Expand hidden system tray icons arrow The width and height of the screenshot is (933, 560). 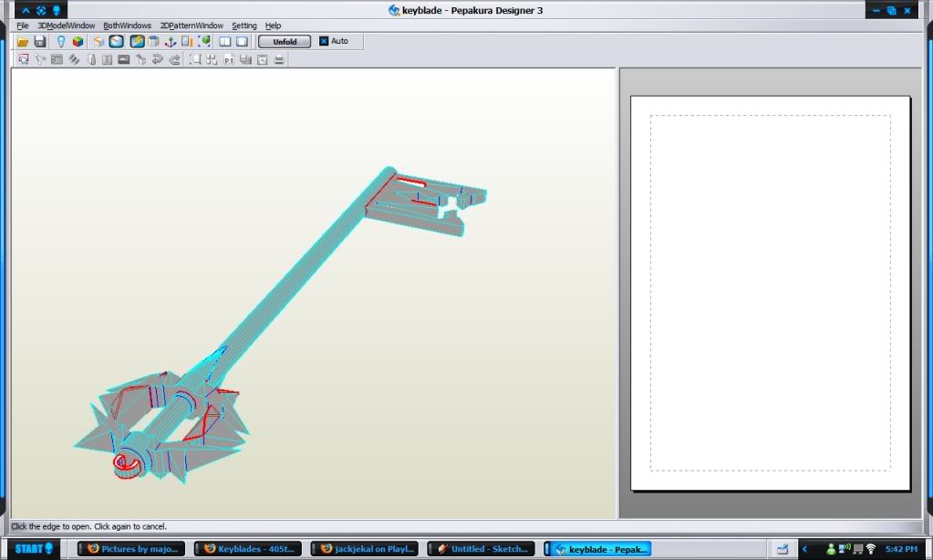pos(805,549)
